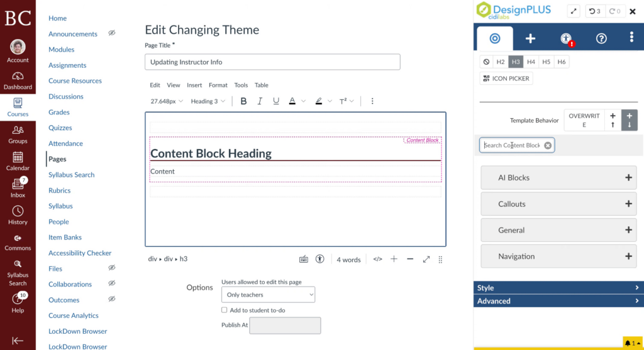Expand AI Blocks section
Screen dimensions: 644x350
[x=558, y=178]
